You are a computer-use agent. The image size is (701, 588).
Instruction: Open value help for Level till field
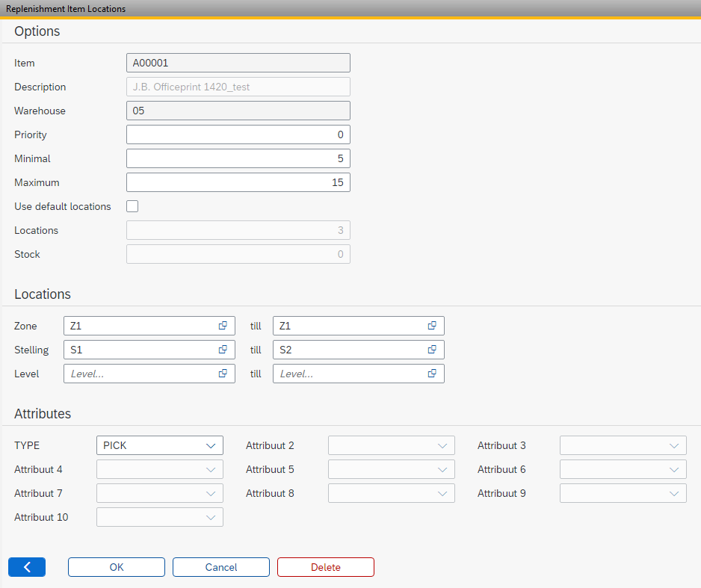point(432,374)
